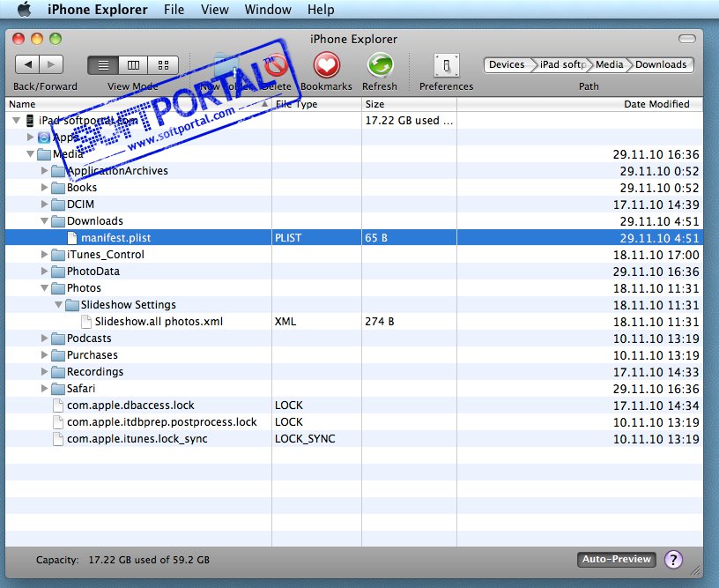719x588 pixels.
Task: Click the Capacity status text
Action: (x=122, y=560)
